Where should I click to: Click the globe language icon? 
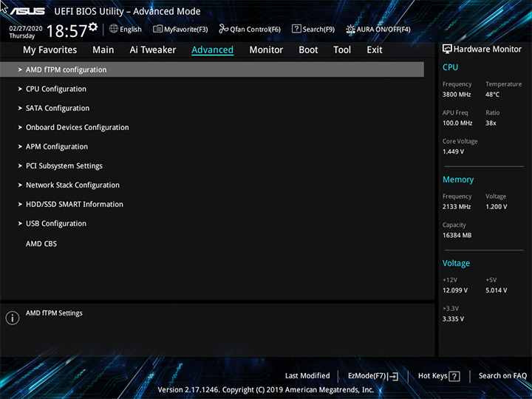point(114,29)
